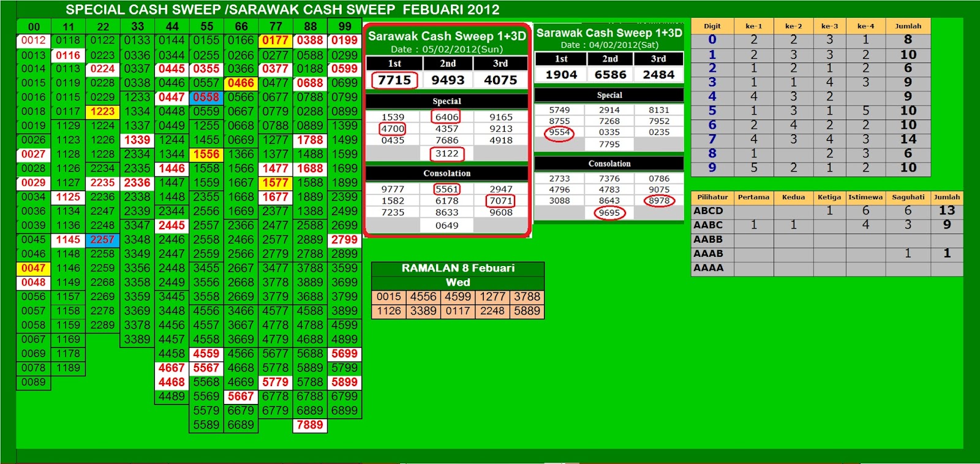Click 3389 in the RAMALAN table

(423, 311)
